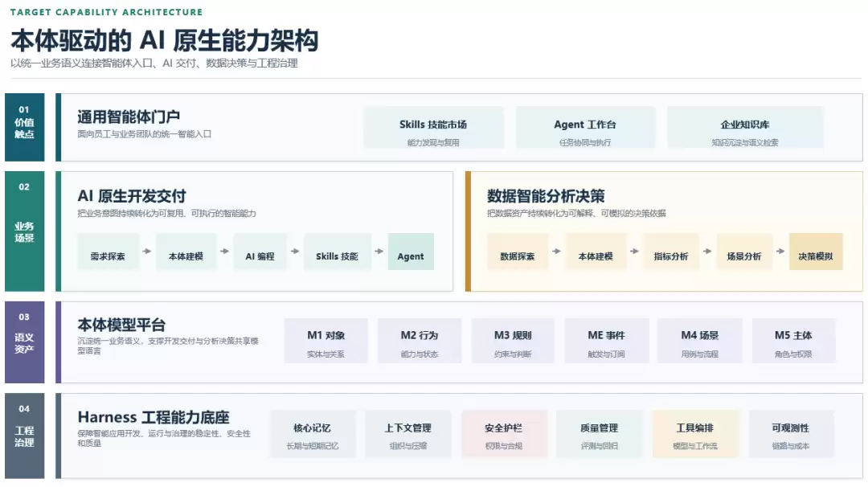Click the 本体模型平台 heading

coord(121,325)
